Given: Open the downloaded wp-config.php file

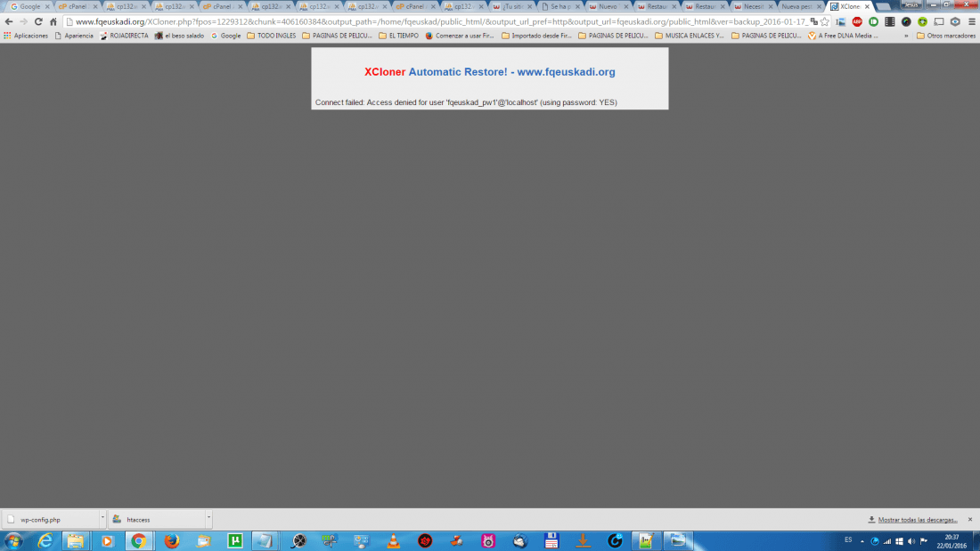Looking at the screenshot, I should click(50, 519).
